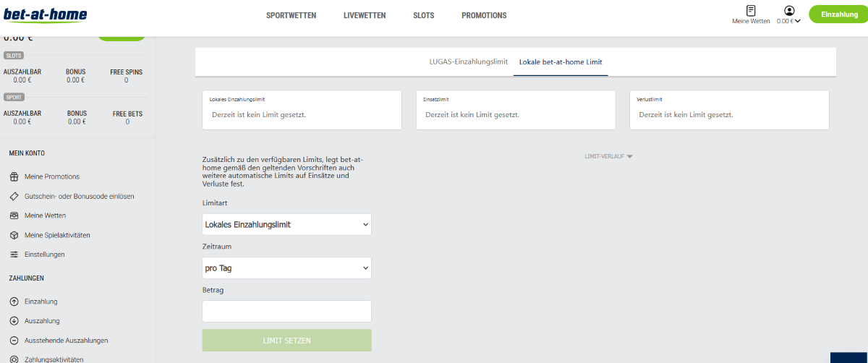Click the ZAHLUNGEN heading

27,278
